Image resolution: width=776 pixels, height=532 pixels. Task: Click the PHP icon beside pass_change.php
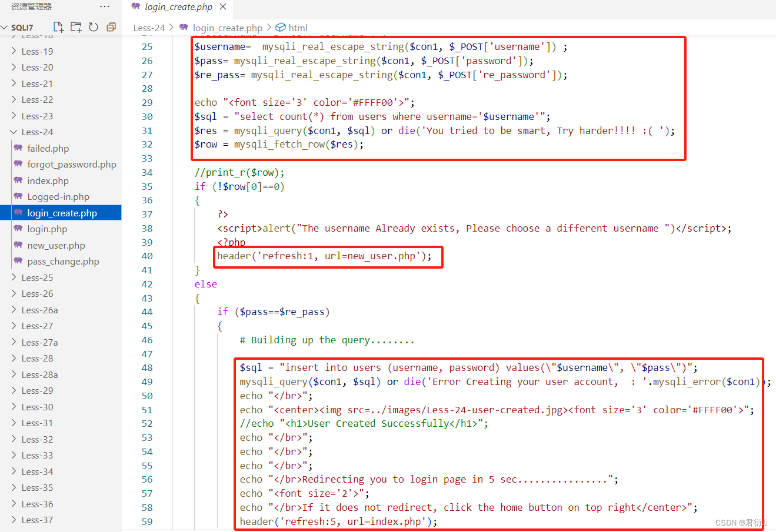point(18,262)
